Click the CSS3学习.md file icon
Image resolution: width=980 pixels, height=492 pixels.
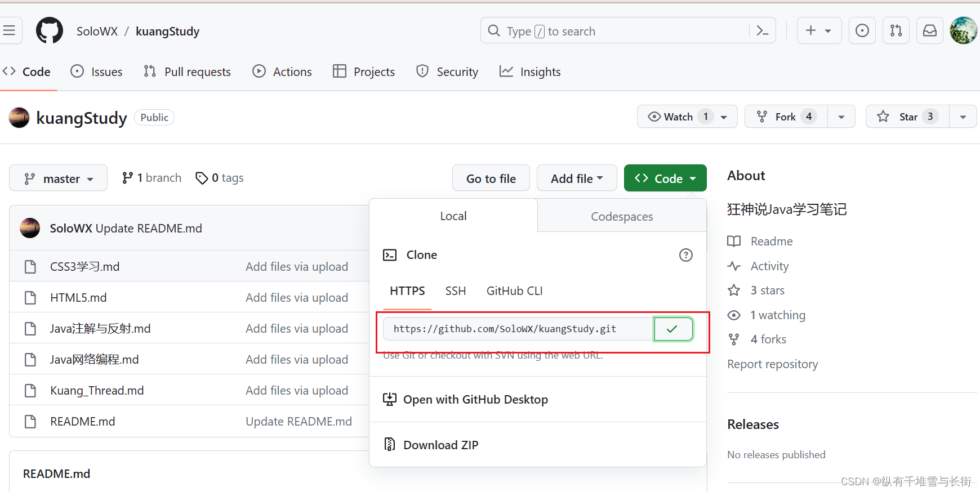click(x=30, y=267)
